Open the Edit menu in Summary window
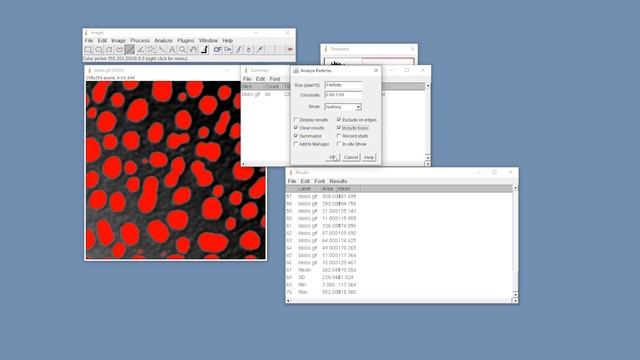 tap(260, 79)
